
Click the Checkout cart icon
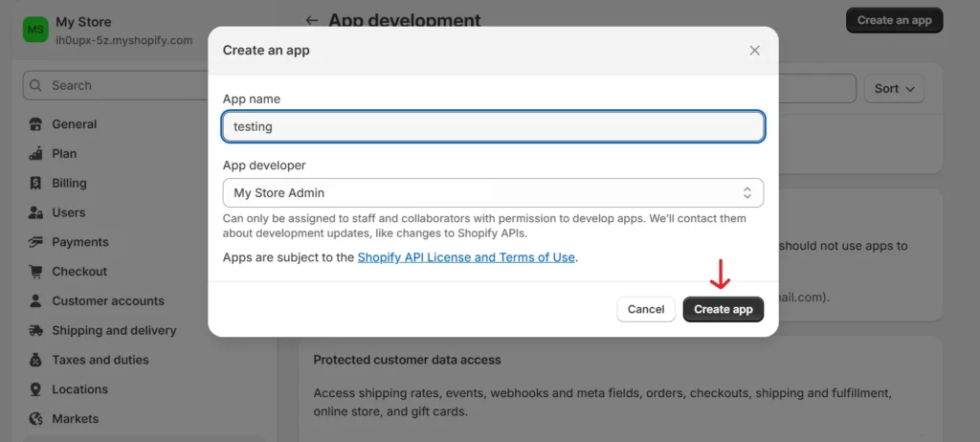click(x=36, y=272)
